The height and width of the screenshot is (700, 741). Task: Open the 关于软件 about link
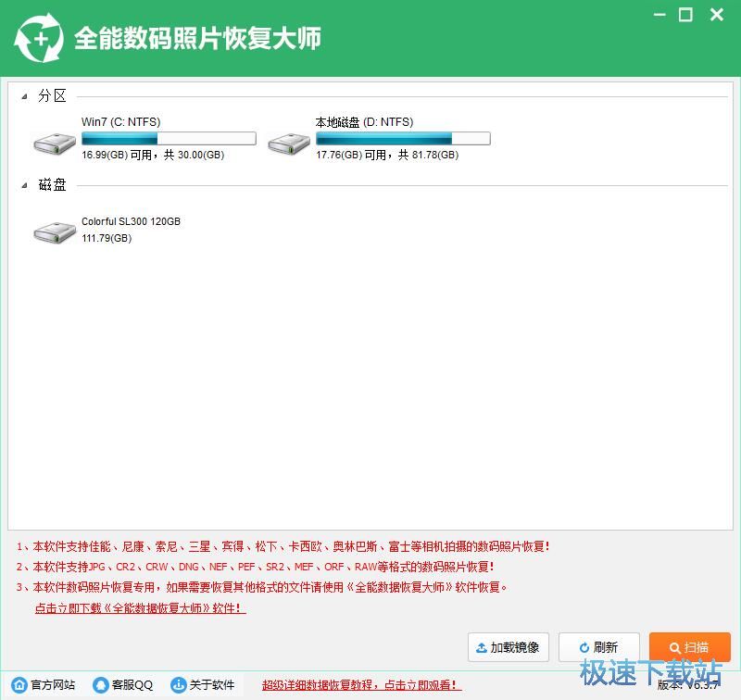tap(212, 684)
